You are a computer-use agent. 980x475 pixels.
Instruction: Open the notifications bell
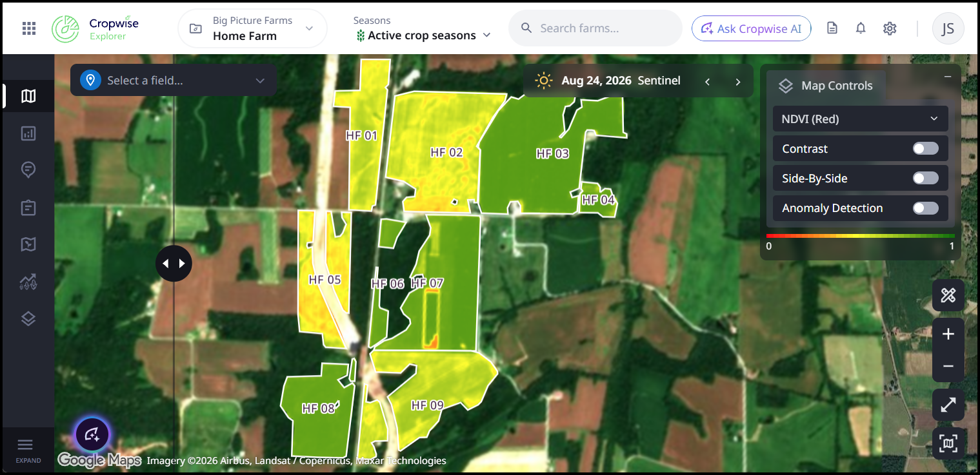tap(861, 28)
